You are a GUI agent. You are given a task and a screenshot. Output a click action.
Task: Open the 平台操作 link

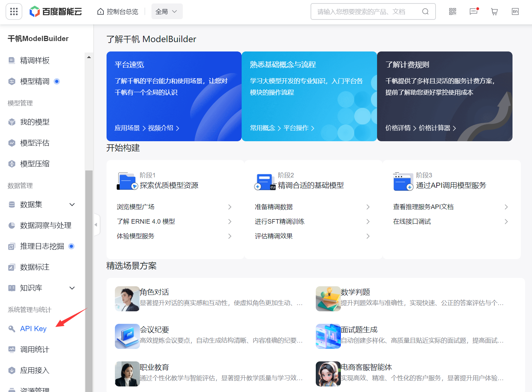(296, 128)
